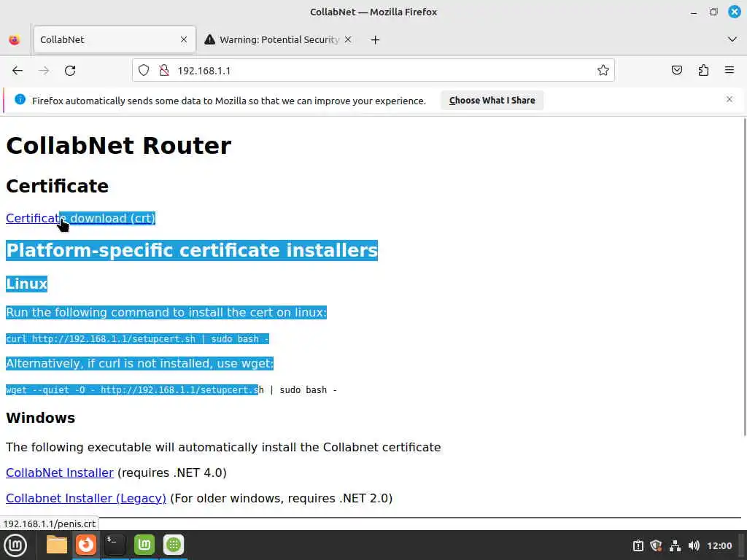The image size is (747, 560).
Task: Reload the current page
Action: pos(70,71)
